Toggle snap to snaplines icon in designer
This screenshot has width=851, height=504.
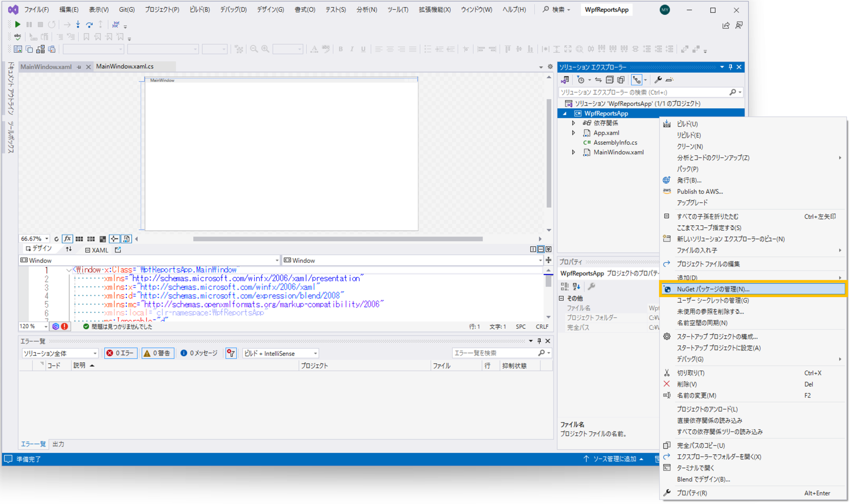point(114,239)
